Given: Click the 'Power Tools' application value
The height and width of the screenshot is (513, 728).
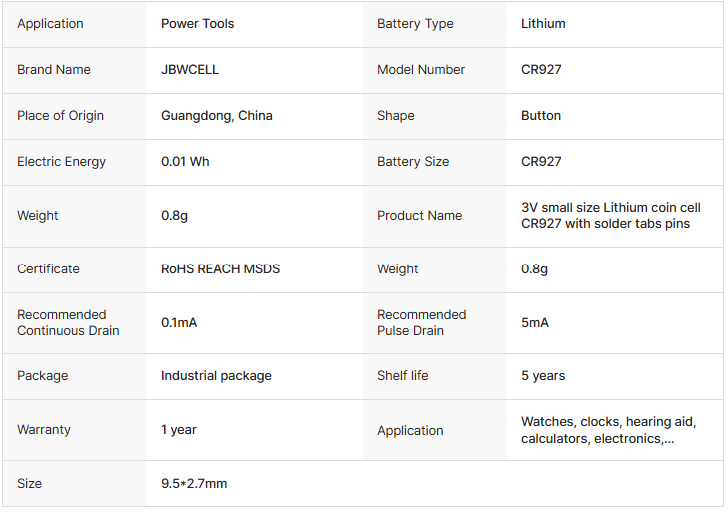Looking at the screenshot, I should (198, 24).
